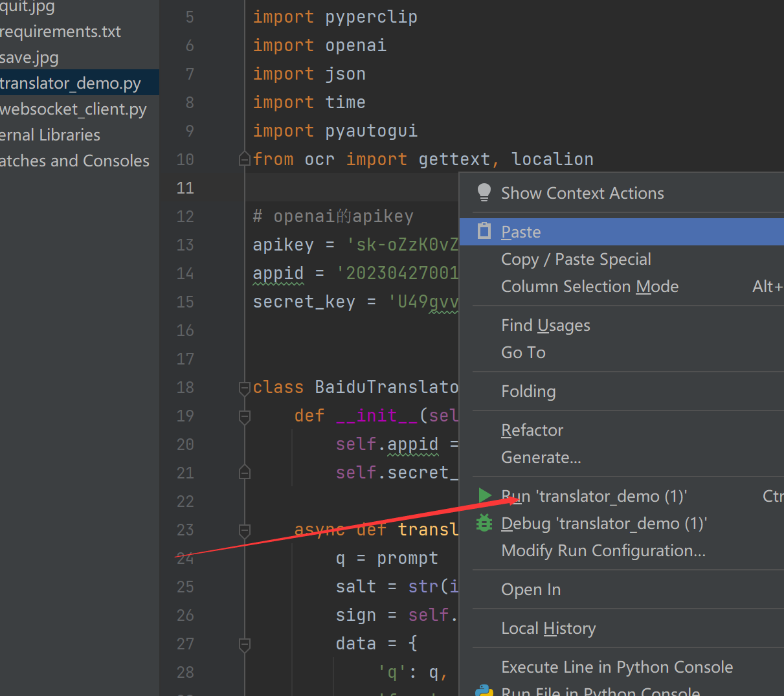Open Local History submenu
The image size is (784, 696).
coord(548,629)
